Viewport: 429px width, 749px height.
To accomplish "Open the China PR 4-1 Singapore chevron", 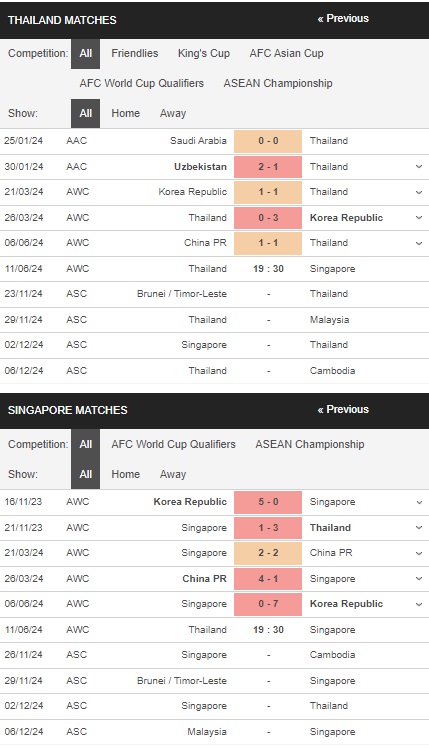I will pyautogui.click(x=418, y=579).
